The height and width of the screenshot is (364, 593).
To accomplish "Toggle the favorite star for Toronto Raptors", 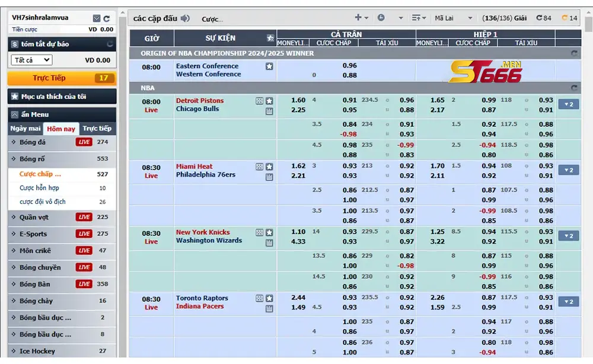I will [x=269, y=298].
